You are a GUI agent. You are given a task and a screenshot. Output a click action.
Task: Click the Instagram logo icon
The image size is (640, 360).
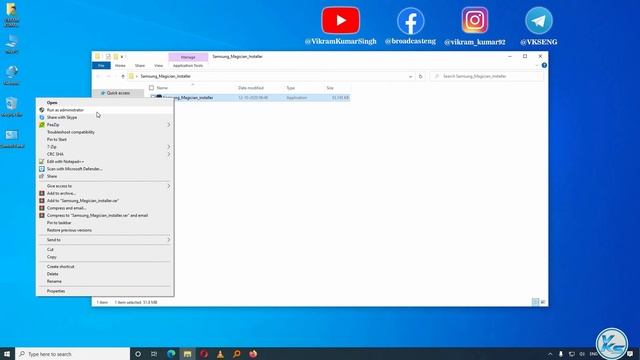coord(475,20)
